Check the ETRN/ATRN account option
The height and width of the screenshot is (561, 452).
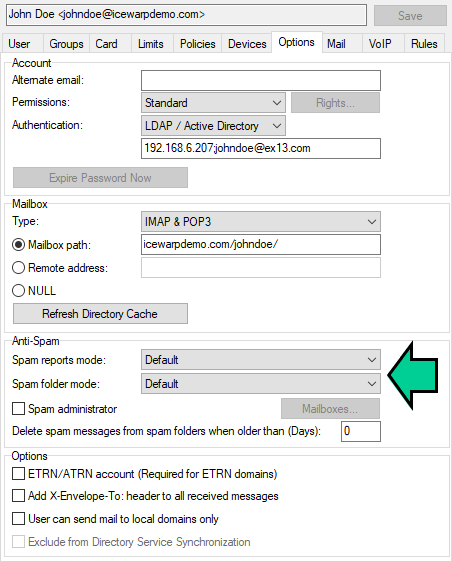(x=19, y=474)
